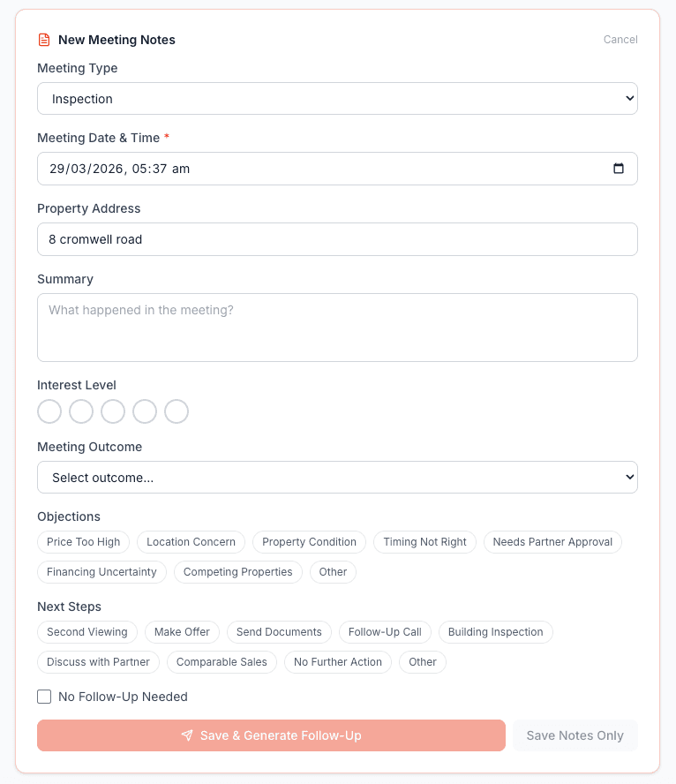Click the Cancel link

620,40
